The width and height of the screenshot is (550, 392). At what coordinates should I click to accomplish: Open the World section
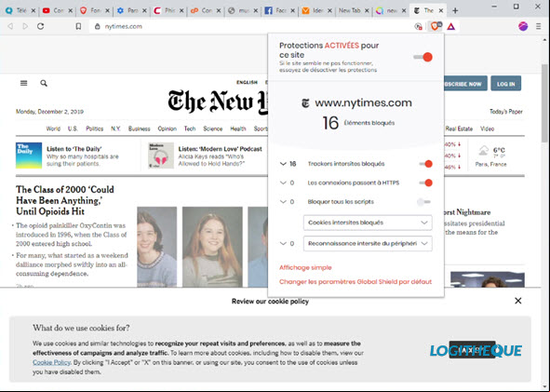tap(53, 128)
